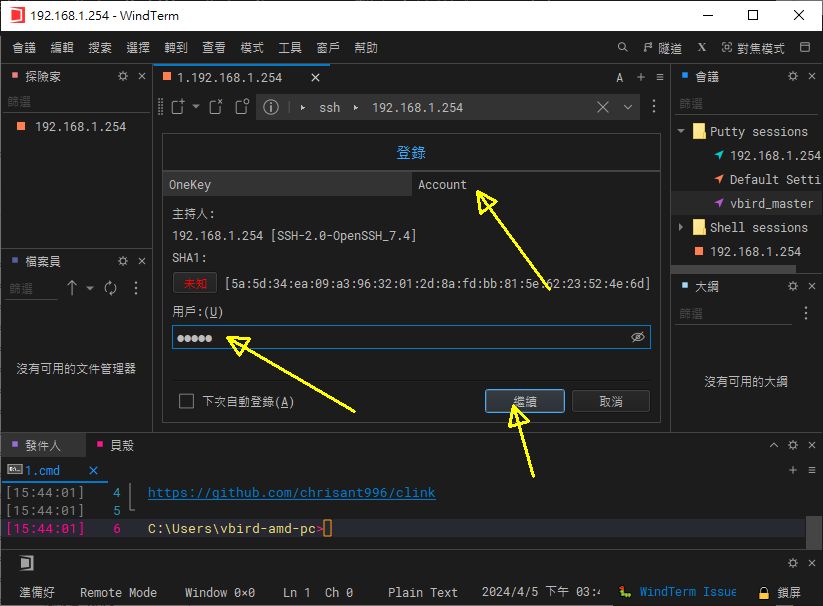The image size is (823, 606).
Task: Click the 用戶 input field
Action: (400, 338)
